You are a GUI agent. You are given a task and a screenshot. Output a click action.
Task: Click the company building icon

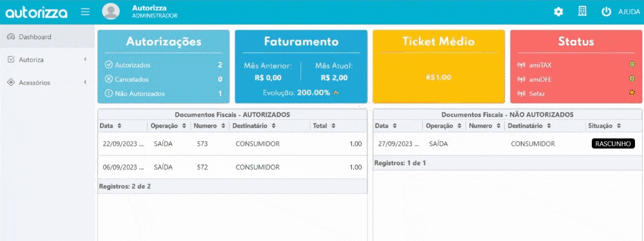pyautogui.click(x=582, y=12)
